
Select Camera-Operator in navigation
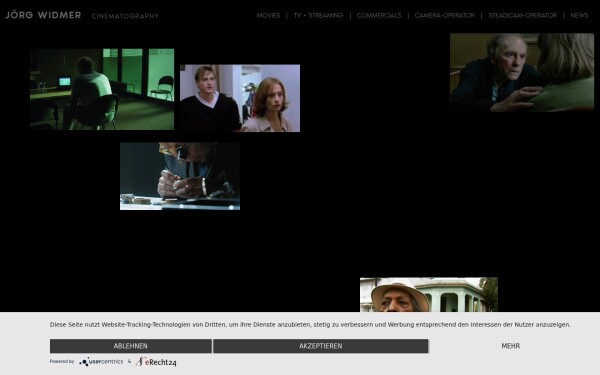click(x=445, y=16)
